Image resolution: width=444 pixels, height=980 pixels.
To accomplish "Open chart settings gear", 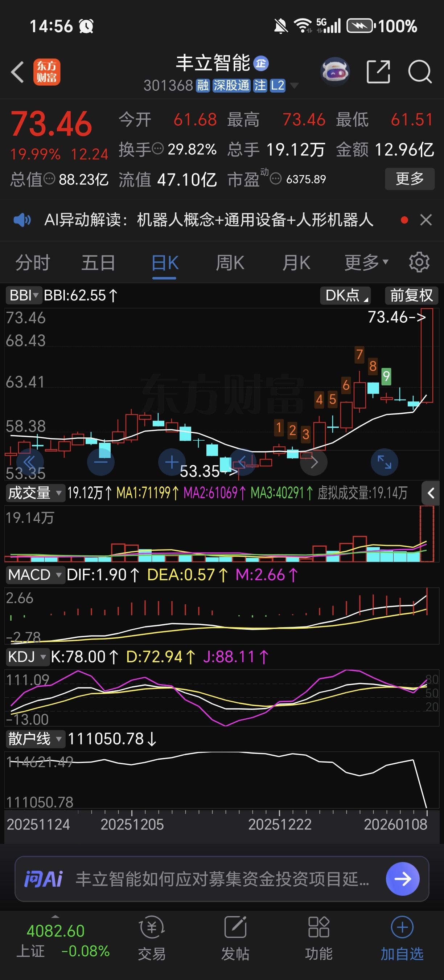I will [x=419, y=262].
